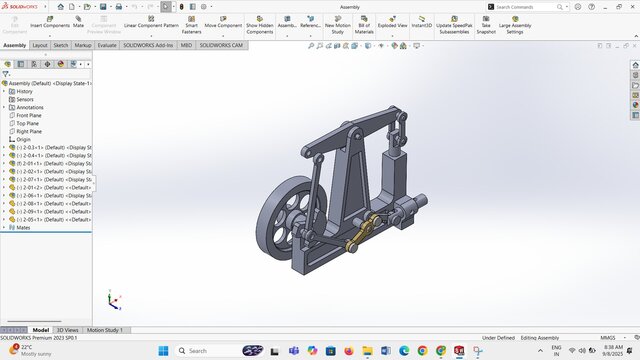Open the DimXpertManager crosshair tab
The width and height of the screenshot is (640, 360).
[x=47, y=64]
